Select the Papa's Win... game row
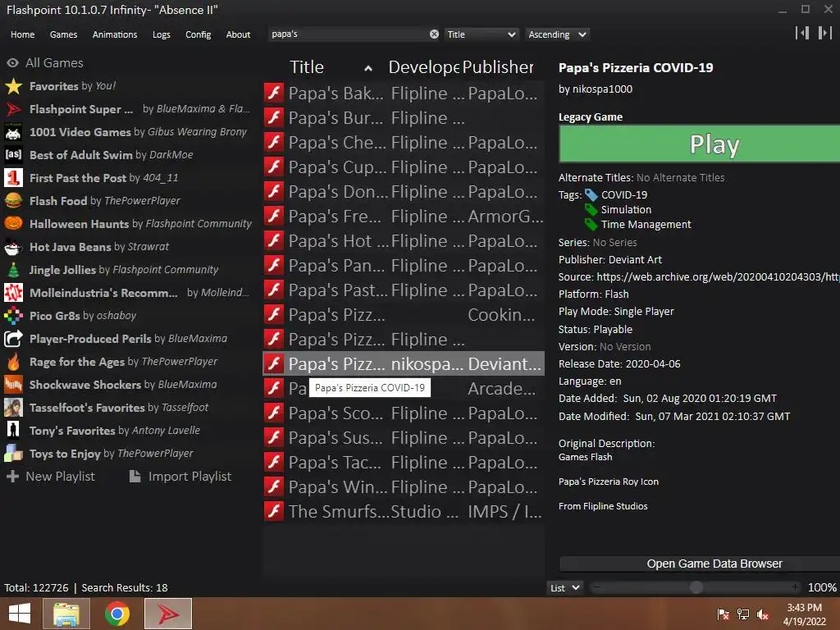This screenshot has height=630, width=840. click(x=404, y=486)
